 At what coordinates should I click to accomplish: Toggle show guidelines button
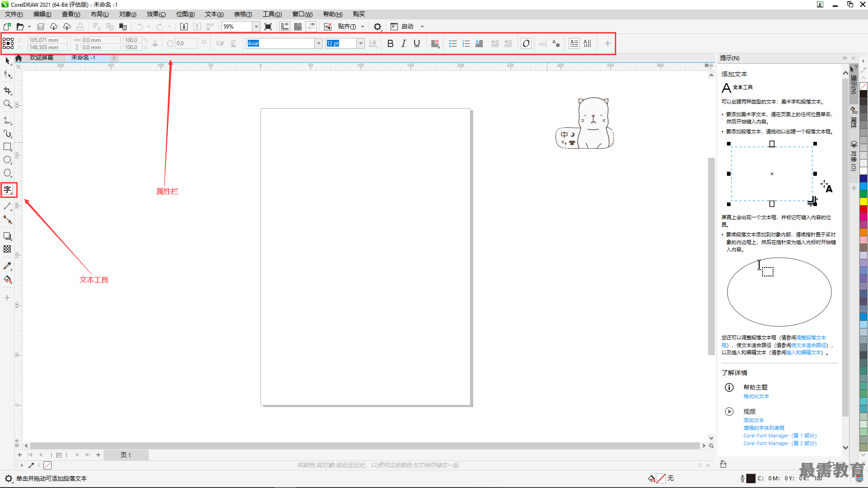pyautogui.click(x=311, y=27)
